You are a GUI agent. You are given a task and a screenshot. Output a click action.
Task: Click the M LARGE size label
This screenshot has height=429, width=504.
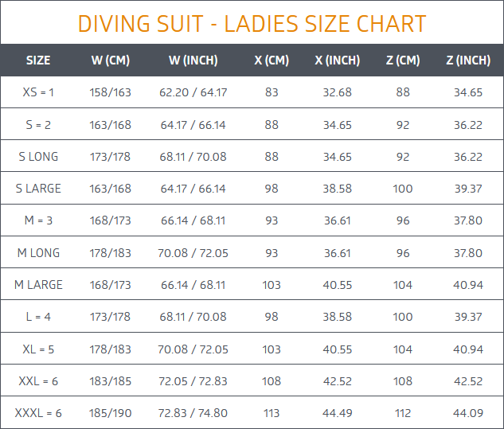[x=38, y=285]
